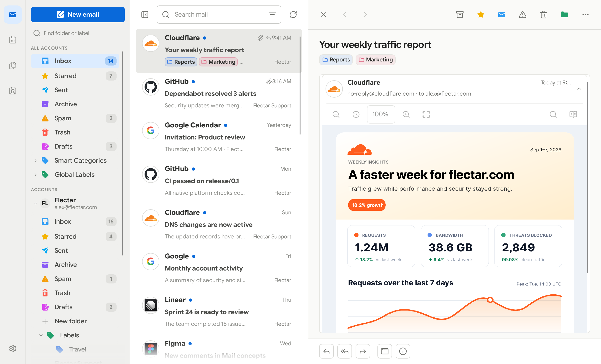Viewport: 601px width, 364px height.
Task: Collapse the sidebar panel toggle icon
Action: 145,15
